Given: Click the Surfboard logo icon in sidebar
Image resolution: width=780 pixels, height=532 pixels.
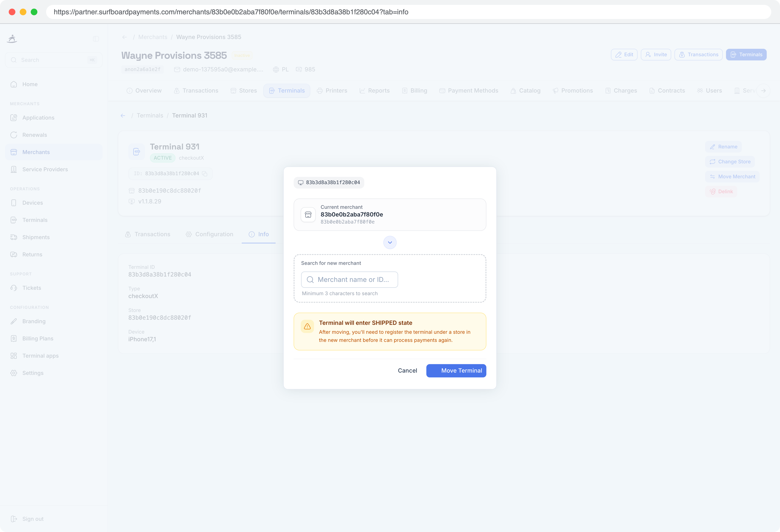Looking at the screenshot, I should coord(12,39).
